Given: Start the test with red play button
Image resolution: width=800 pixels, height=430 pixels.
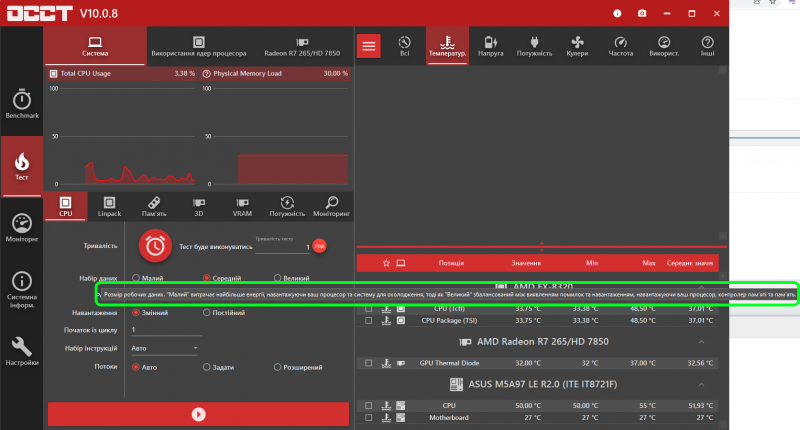Looking at the screenshot, I should tap(198, 413).
